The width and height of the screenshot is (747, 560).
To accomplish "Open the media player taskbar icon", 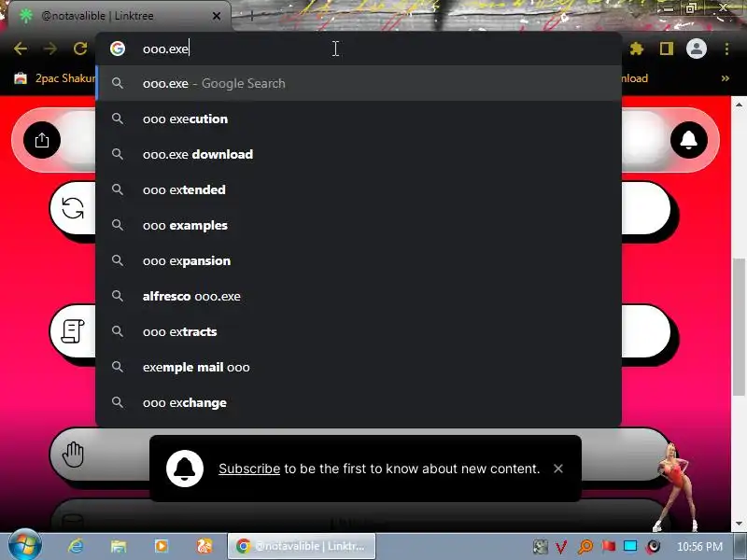I will point(161,546).
